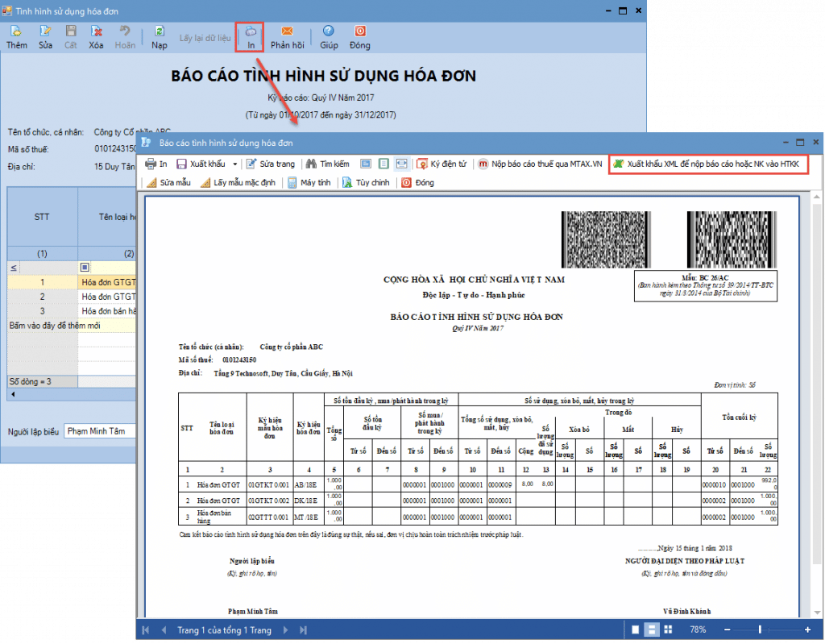Click Đóng in the report preview toolbar
The width and height of the screenshot is (825, 644).
pyautogui.click(x=418, y=183)
